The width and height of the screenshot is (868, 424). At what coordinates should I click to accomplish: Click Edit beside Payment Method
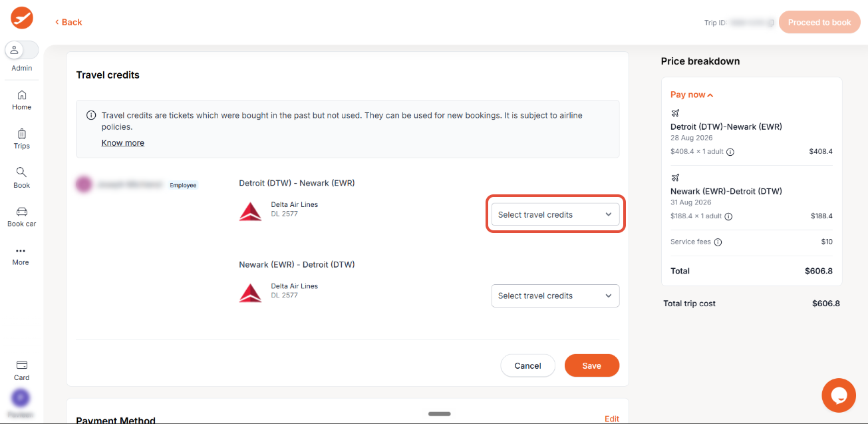612,419
